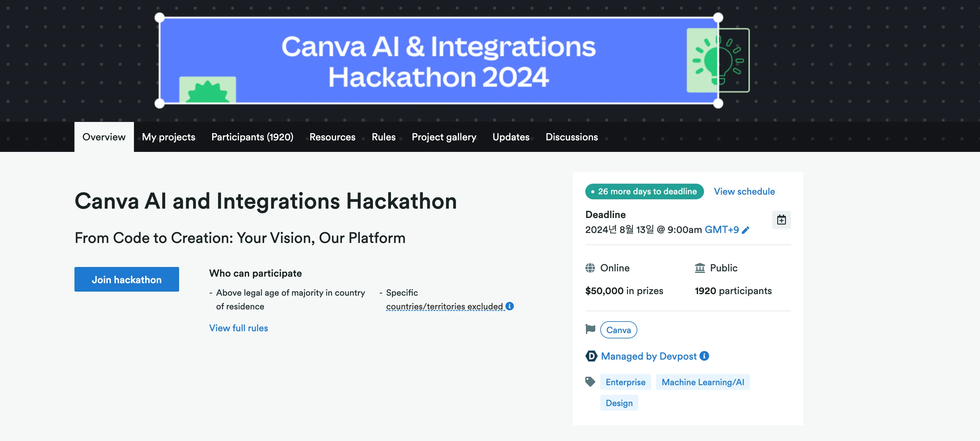Open the View full rules link
Screen dimensions: 980x441
click(239, 328)
